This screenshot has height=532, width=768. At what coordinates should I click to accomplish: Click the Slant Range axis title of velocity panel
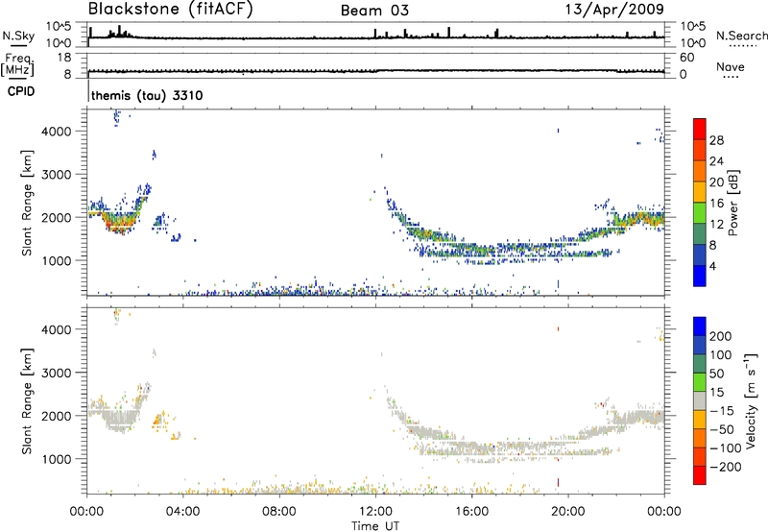tap(27, 401)
